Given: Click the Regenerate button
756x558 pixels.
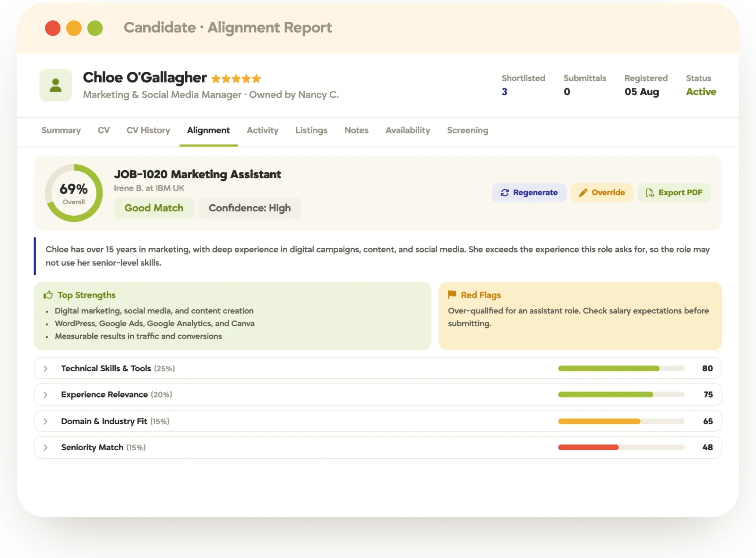Looking at the screenshot, I should click(x=529, y=192).
